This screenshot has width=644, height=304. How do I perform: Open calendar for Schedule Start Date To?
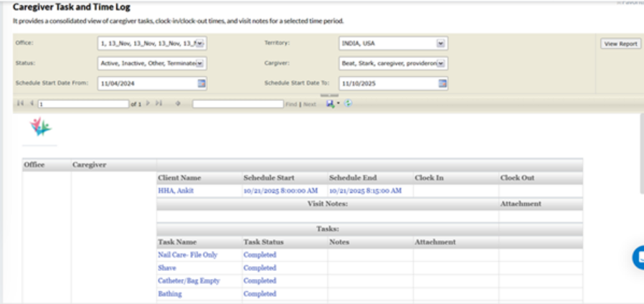coord(442,83)
